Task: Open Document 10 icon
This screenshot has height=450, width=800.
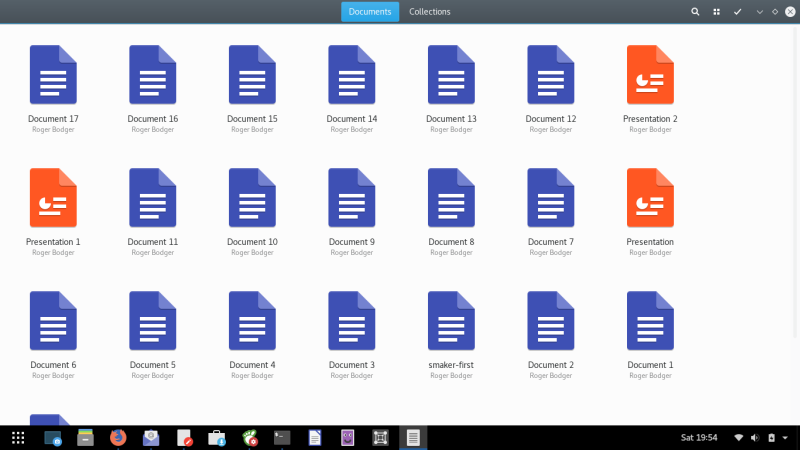Action: pyautogui.click(x=252, y=197)
